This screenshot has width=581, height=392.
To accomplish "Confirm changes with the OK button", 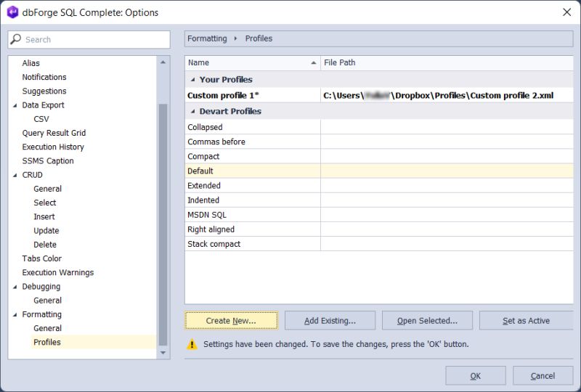I will click(476, 376).
